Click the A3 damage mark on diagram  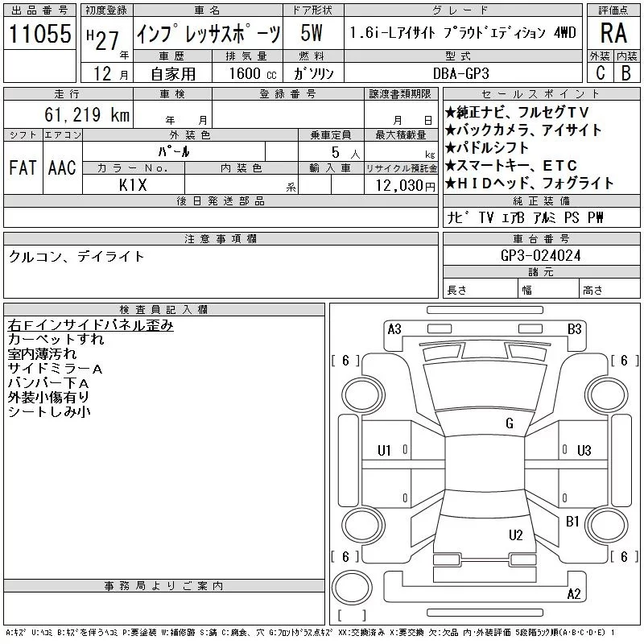(394, 329)
